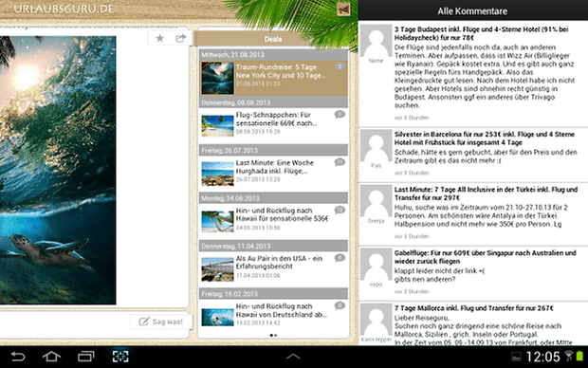The image size is (588, 368).
Task: Open the sea turtle wave article image
Action: [58, 170]
